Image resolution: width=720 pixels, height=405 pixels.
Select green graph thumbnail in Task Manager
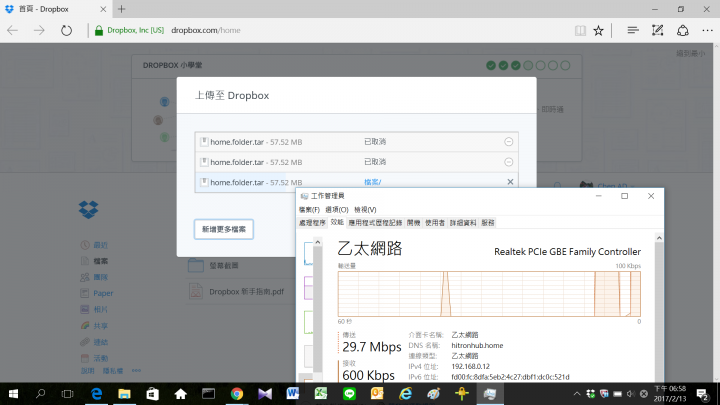click(x=308, y=322)
